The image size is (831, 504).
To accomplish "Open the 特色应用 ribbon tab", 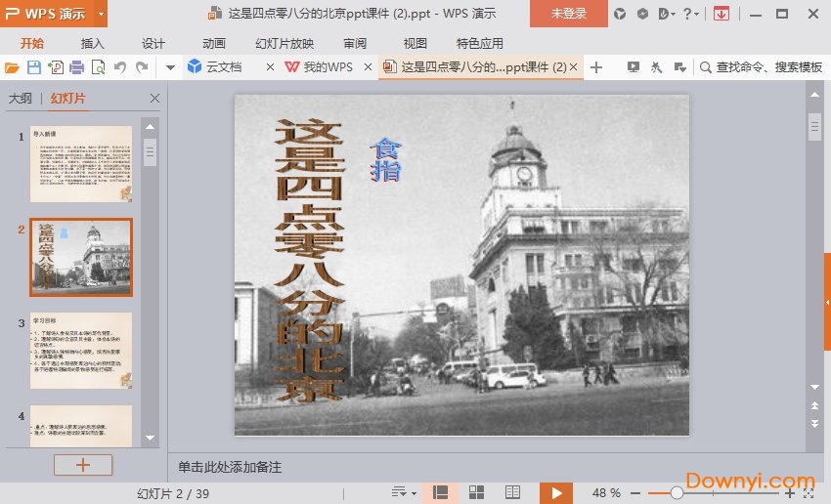I will tap(480, 43).
